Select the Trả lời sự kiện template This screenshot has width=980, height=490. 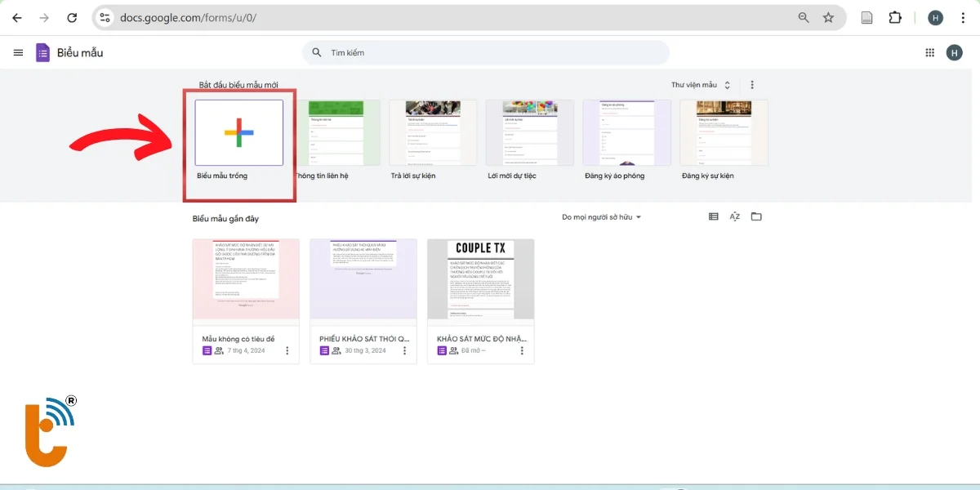click(433, 133)
